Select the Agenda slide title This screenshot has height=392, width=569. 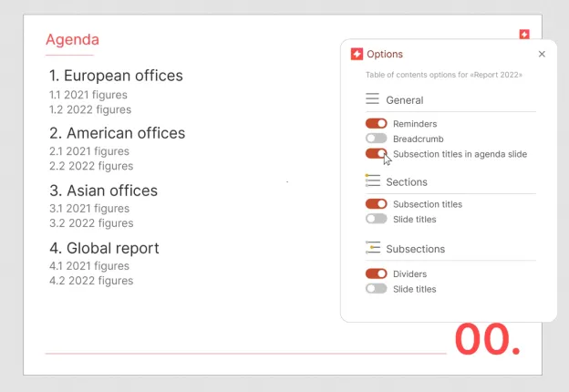point(73,39)
